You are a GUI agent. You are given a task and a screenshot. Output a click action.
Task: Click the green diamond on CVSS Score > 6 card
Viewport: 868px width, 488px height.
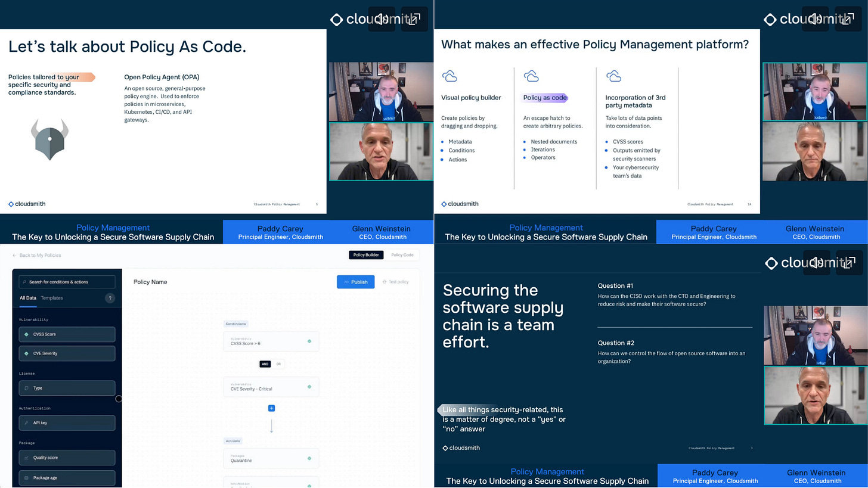309,341
